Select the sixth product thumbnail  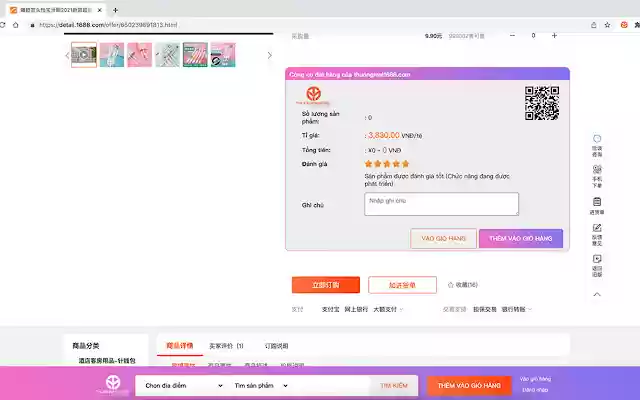pos(223,55)
